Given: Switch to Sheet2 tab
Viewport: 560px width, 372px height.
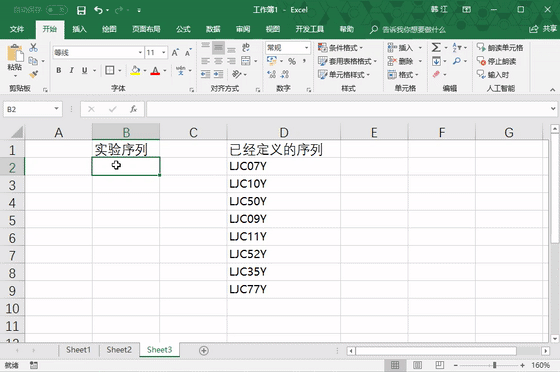Looking at the screenshot, I should 119,350.
